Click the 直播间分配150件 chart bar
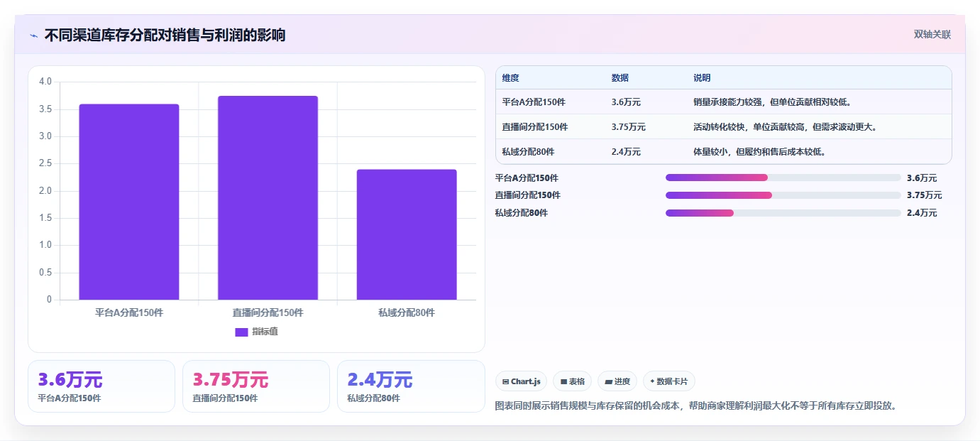The image size is (980, 441). point(268,197)
